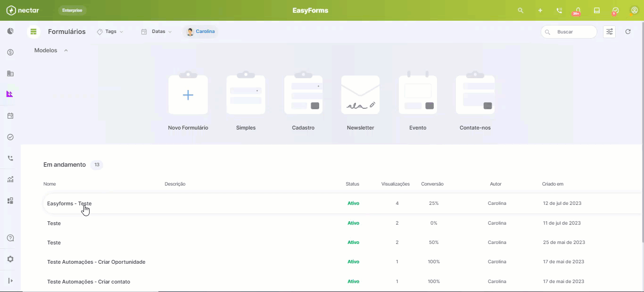Click the Em andamento section heading

pyautogui.click(x=65, y=165)
